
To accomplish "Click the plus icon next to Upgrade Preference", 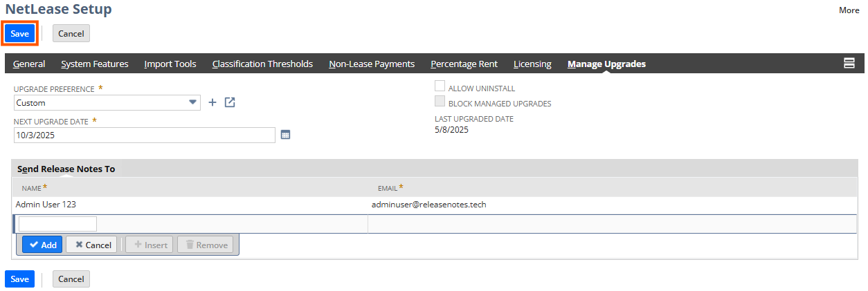I will pos(213,102).
